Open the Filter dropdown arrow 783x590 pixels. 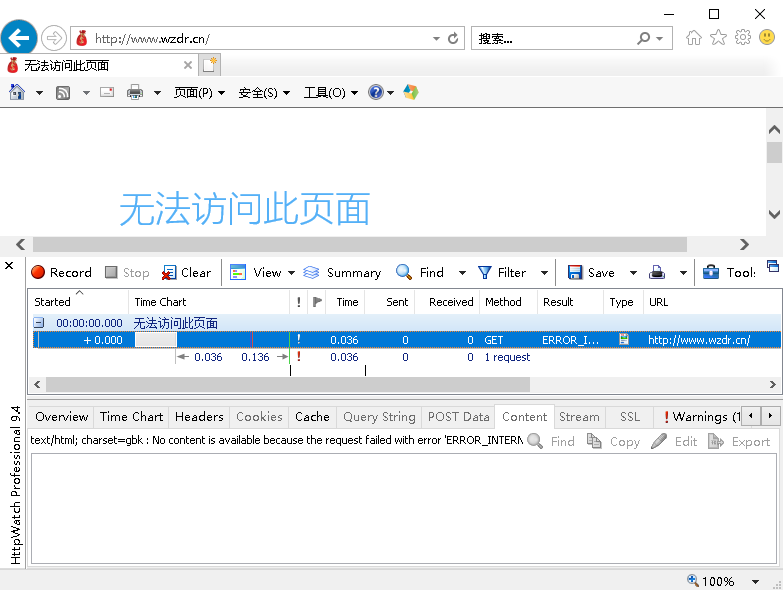pos(544,272)
